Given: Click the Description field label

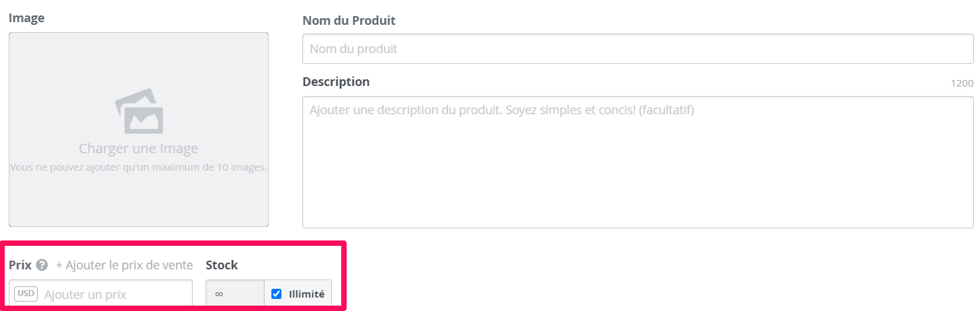Looking at the screenshot, I should click(336, 81).
